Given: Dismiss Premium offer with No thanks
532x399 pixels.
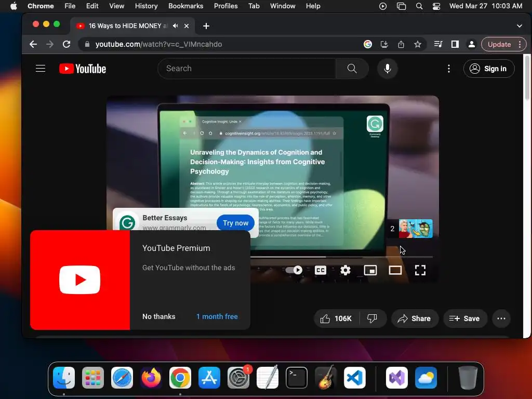Looking at the screenshot, I should pyautogui.click(x=159, y=316).
